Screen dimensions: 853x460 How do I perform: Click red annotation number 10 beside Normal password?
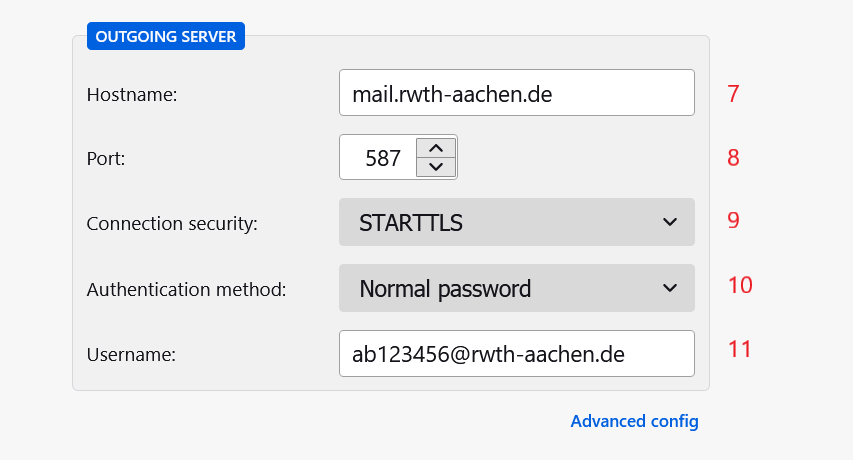pos(739,285)
